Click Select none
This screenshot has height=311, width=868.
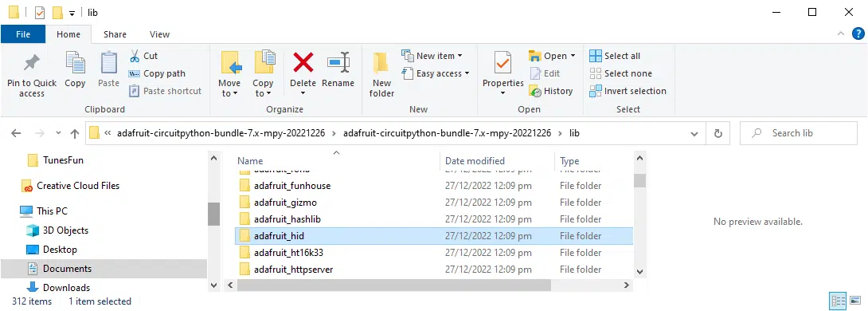pos(620,73)
